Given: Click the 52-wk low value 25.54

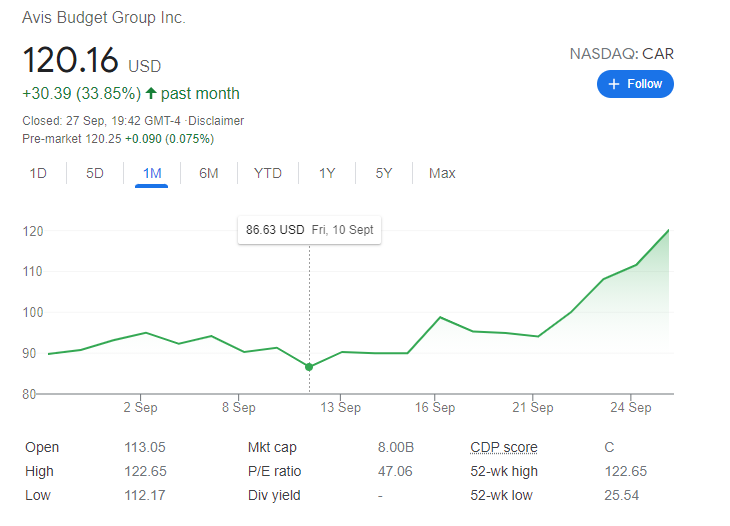Looking at the screenshot, I should point(622,495).
